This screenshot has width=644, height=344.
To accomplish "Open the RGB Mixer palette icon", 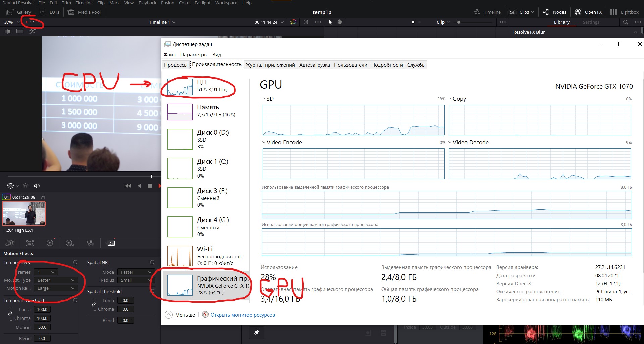I will click(x=90, y=243).
